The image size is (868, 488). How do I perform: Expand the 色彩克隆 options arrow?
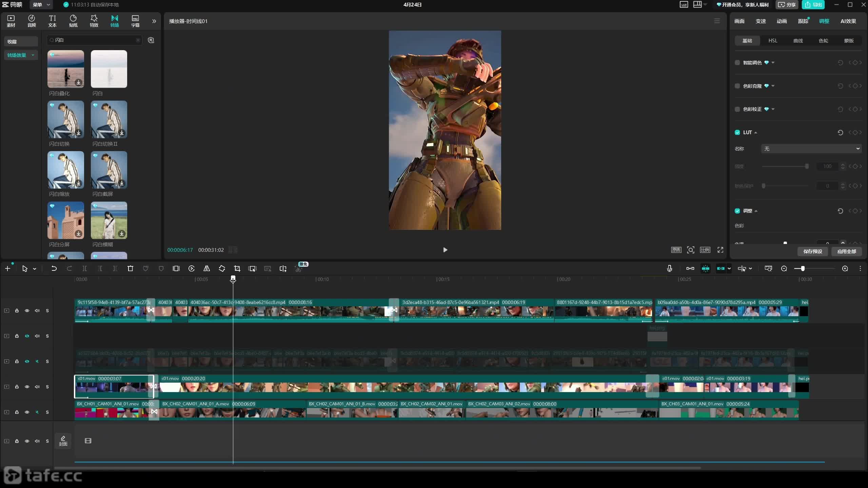pyautogui.click(x=773, y=86)
